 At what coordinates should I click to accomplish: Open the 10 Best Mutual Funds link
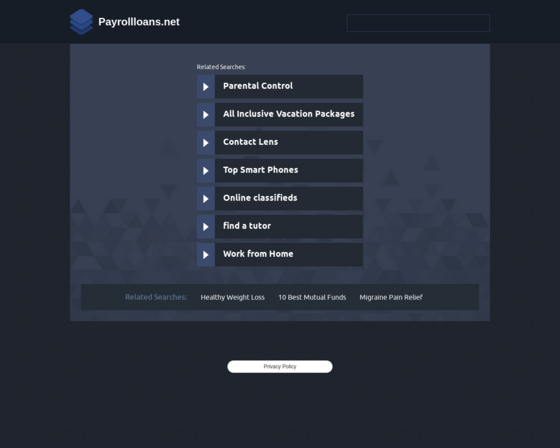pos(312,297)
